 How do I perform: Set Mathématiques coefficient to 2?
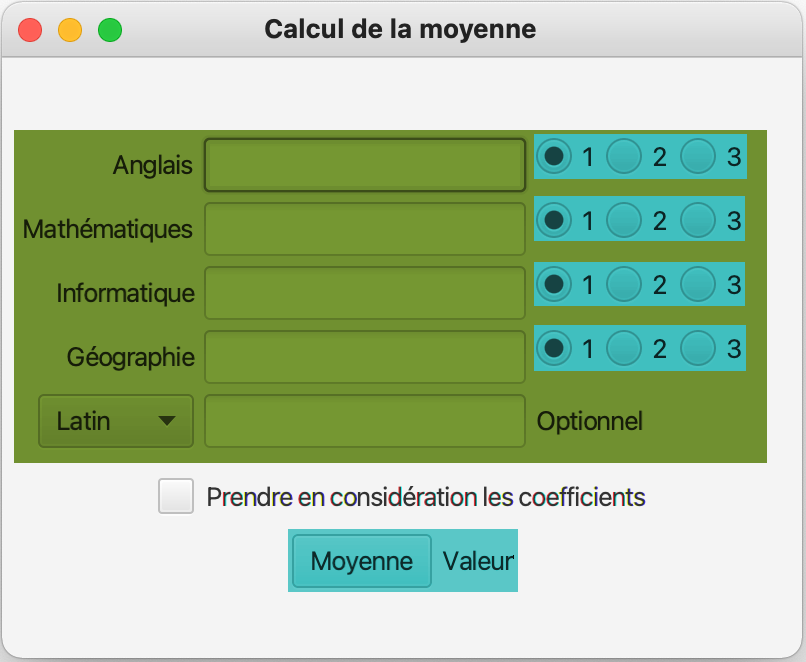[625, 220]
